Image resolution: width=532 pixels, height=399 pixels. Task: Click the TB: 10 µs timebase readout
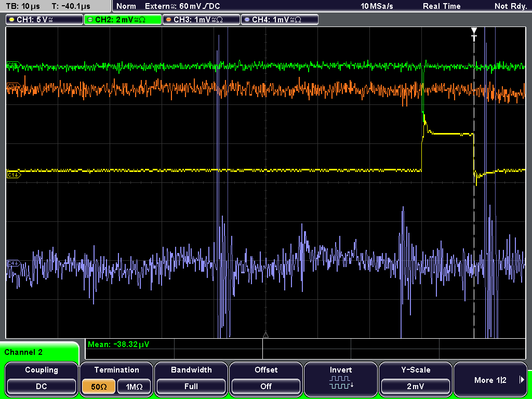23,6
